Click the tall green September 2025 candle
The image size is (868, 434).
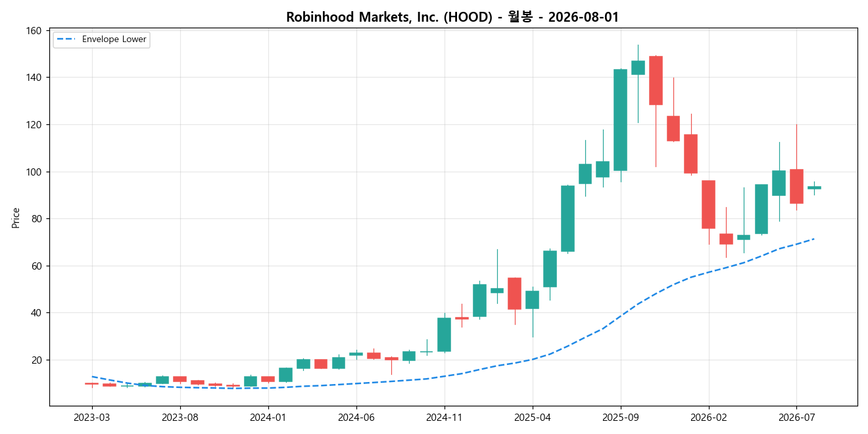(621, 120)
